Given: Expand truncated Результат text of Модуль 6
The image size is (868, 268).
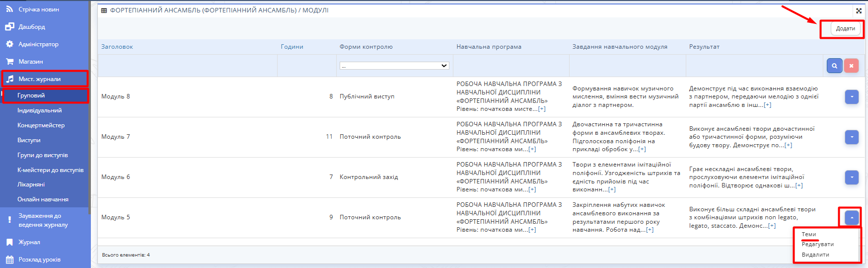Looking at the screenshot, I should point(799,185).
